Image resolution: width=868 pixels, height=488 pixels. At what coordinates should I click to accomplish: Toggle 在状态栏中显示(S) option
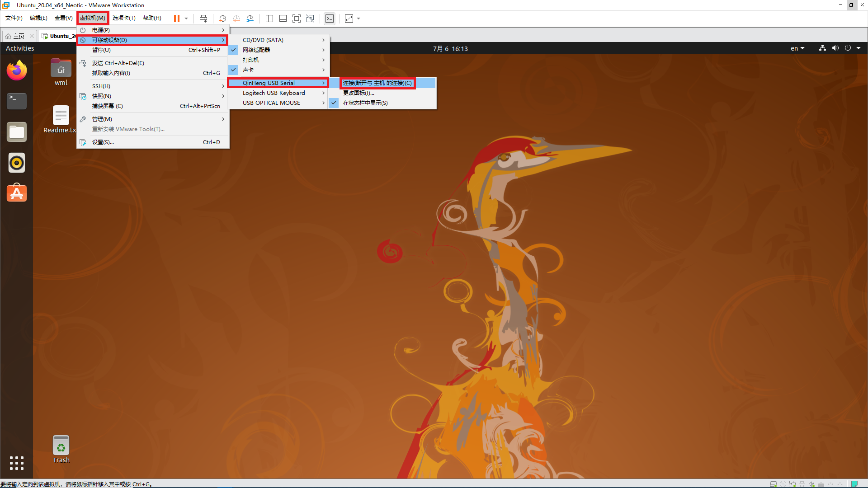[382, 103]
